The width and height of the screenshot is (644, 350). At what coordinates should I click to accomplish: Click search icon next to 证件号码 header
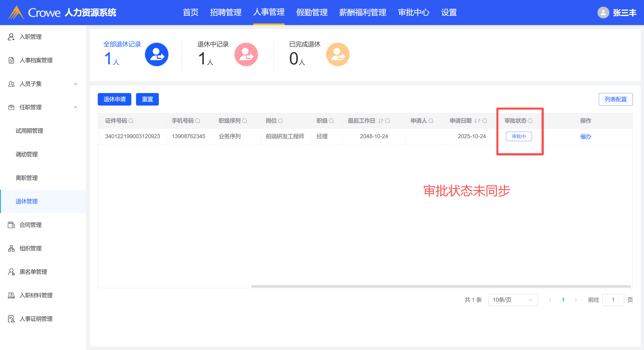click(131, 121)
